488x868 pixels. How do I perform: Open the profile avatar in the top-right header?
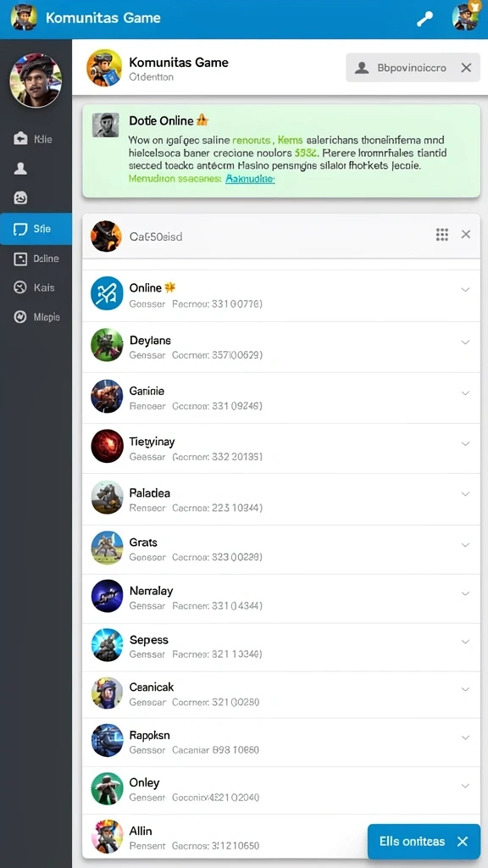pyautogui.click(x=465, y=17)
